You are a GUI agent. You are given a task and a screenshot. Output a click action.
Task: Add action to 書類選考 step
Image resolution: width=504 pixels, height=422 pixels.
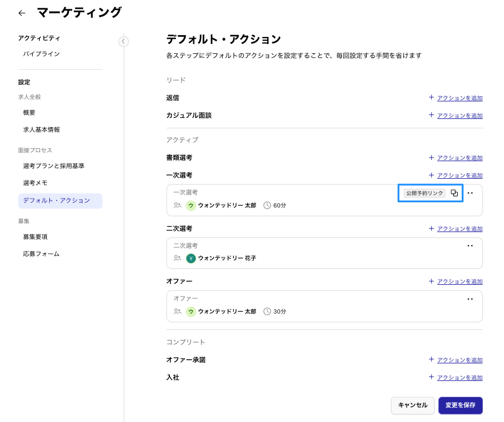tap(455, 158)
